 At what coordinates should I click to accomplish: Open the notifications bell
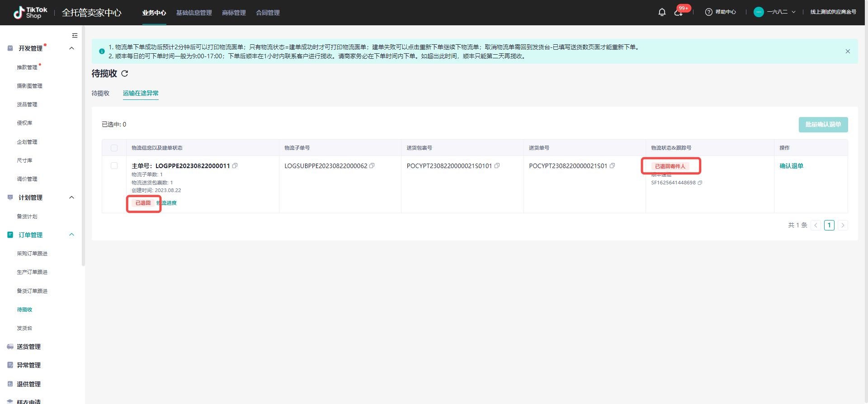point(662,12)
